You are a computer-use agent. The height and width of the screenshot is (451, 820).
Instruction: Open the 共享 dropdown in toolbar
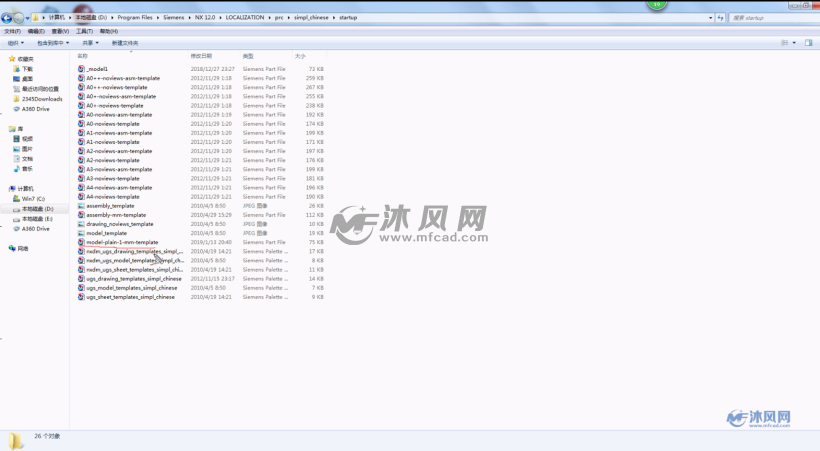(90, 43)
